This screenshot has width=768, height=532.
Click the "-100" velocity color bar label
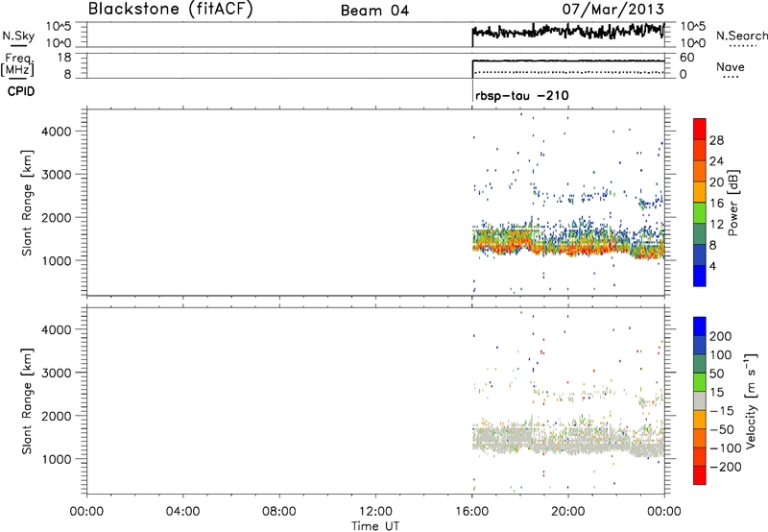tap(725, 447)
